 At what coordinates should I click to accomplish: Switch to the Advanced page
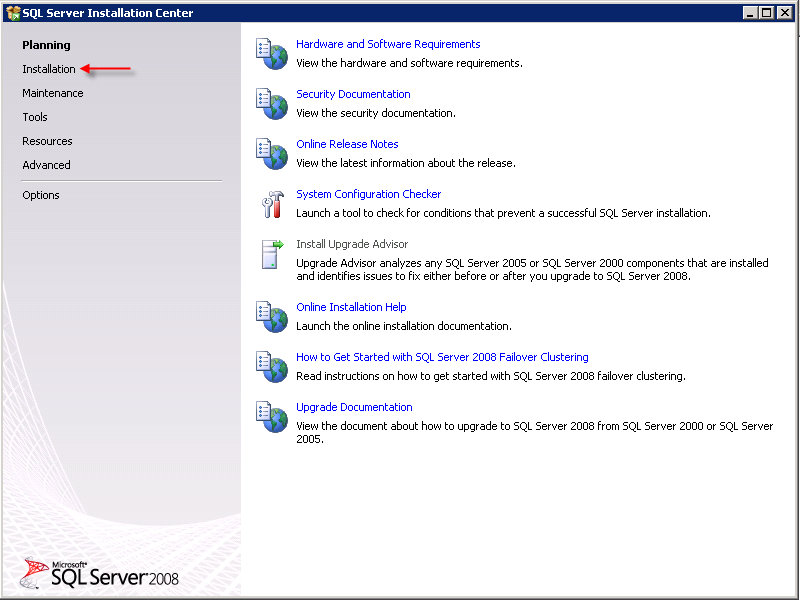(46, 165)
